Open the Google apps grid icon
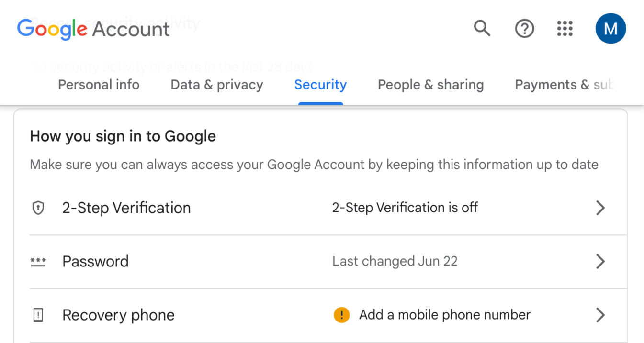Image resolution: width=644 pixels, height=343 pixels. click(x=565, y=29)
